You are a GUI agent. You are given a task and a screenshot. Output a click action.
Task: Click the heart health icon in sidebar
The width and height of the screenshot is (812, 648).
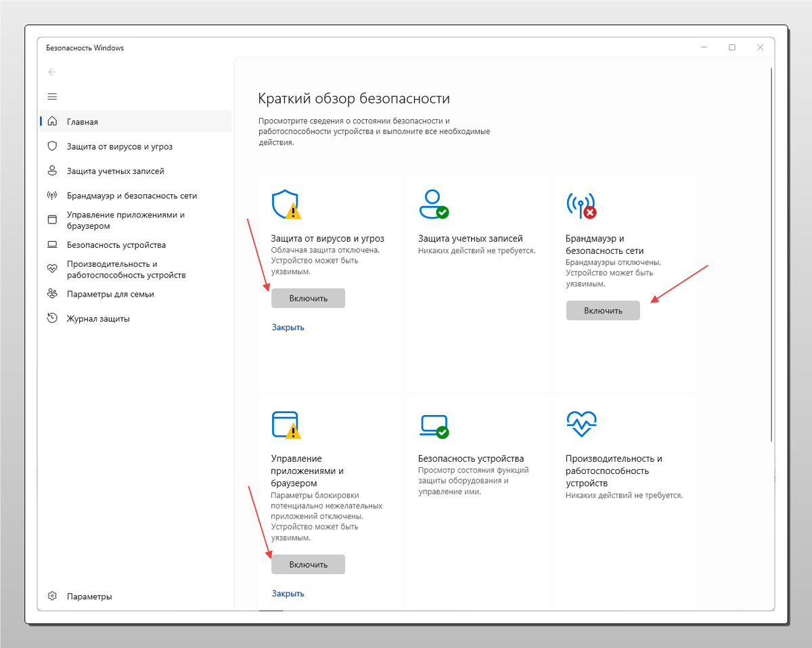[x=52, y=269]
